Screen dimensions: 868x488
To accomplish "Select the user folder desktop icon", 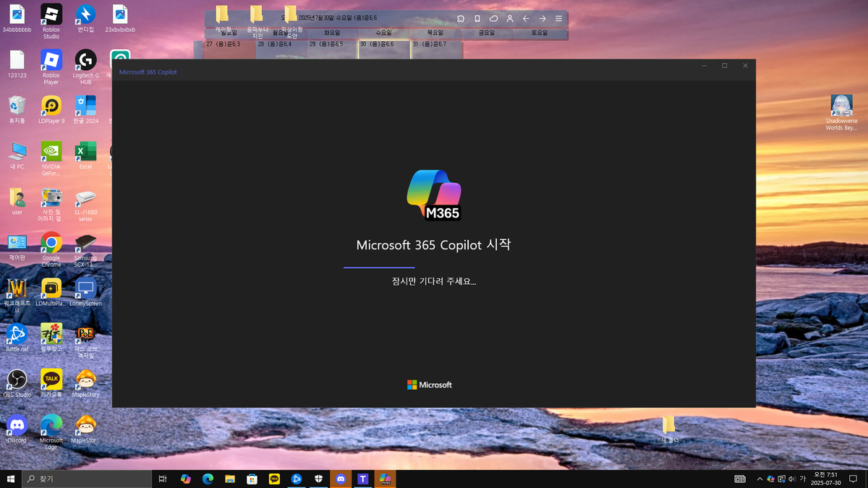I will tap(17, 201).
